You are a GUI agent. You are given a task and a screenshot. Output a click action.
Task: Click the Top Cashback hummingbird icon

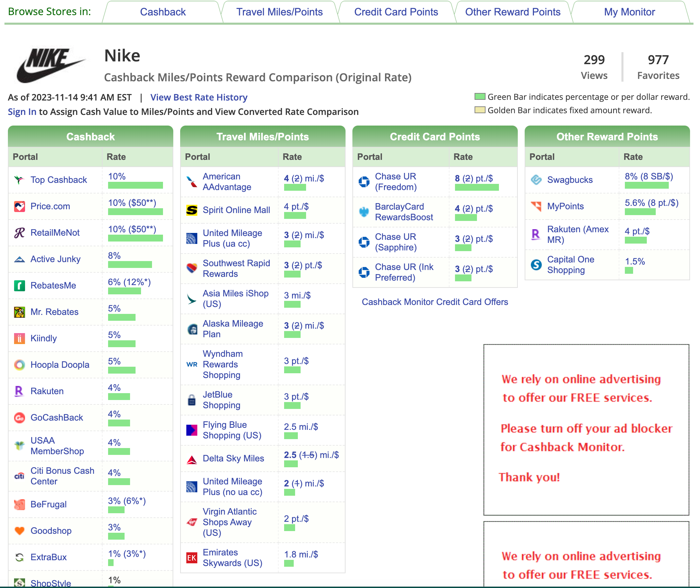pyautogui.click(x=20, y=180)
